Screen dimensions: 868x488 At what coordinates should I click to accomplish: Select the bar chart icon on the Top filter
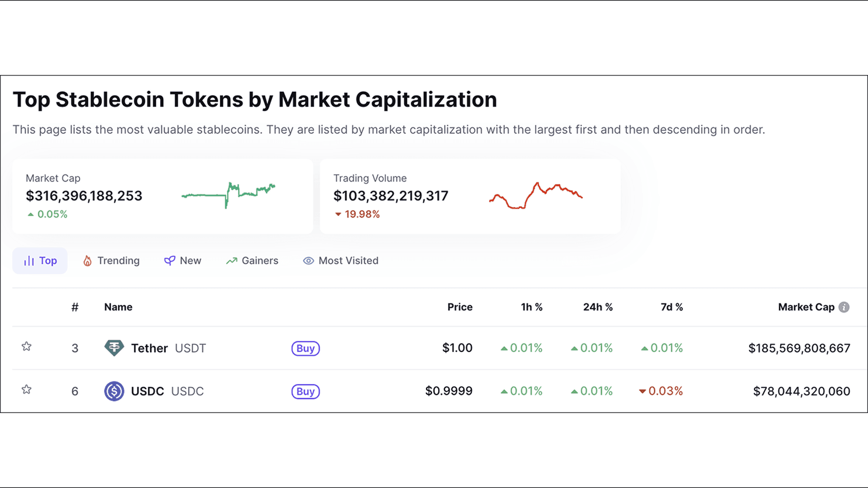point(28,261)
